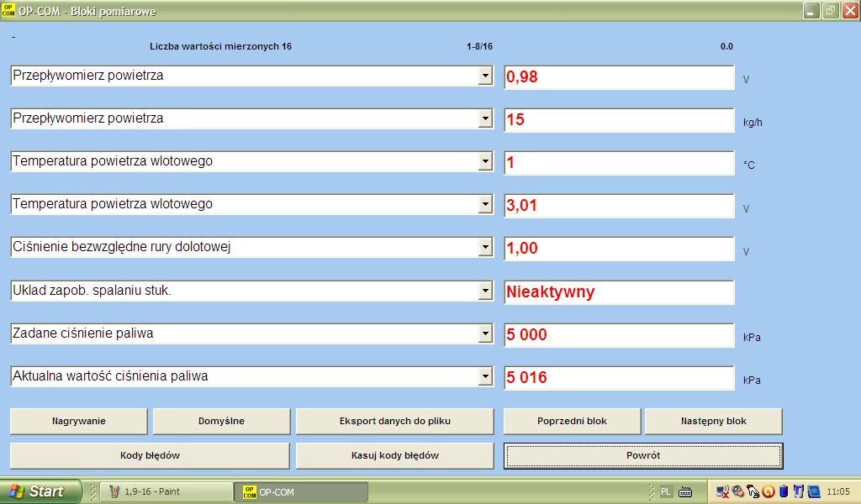Switch to the 1,9-16 Paint taskbar window

coord(166,491)
